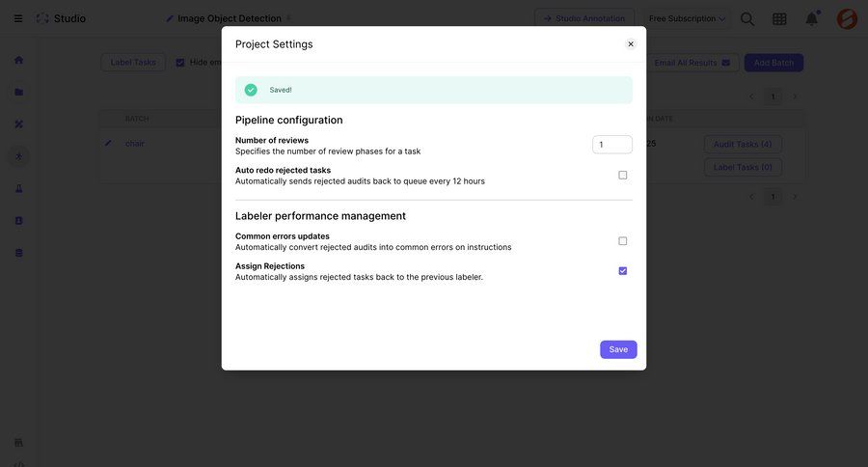Click the Audit Tasks (4) button
Image resolution: width=868 pixels, height=467 pixels.
point(743,144)
